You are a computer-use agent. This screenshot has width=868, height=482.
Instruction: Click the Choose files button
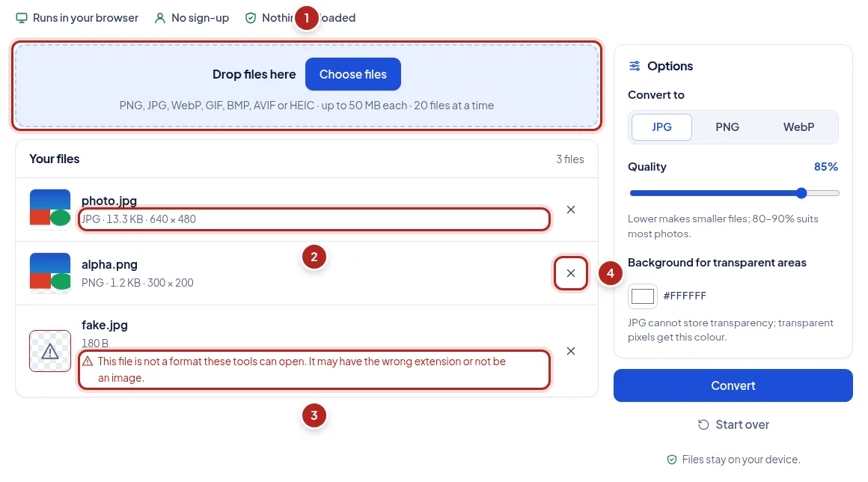353,74
